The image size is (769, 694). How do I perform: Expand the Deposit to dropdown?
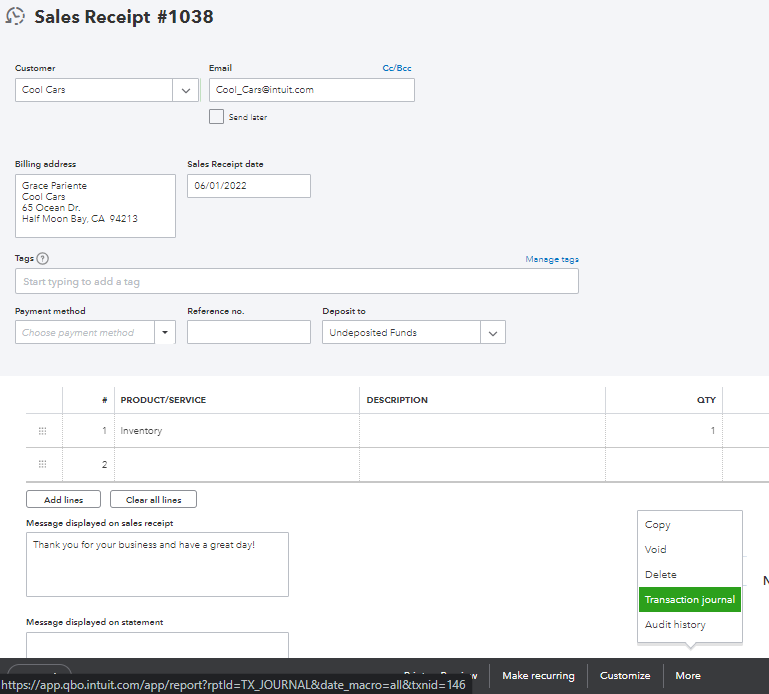point(492,332)
